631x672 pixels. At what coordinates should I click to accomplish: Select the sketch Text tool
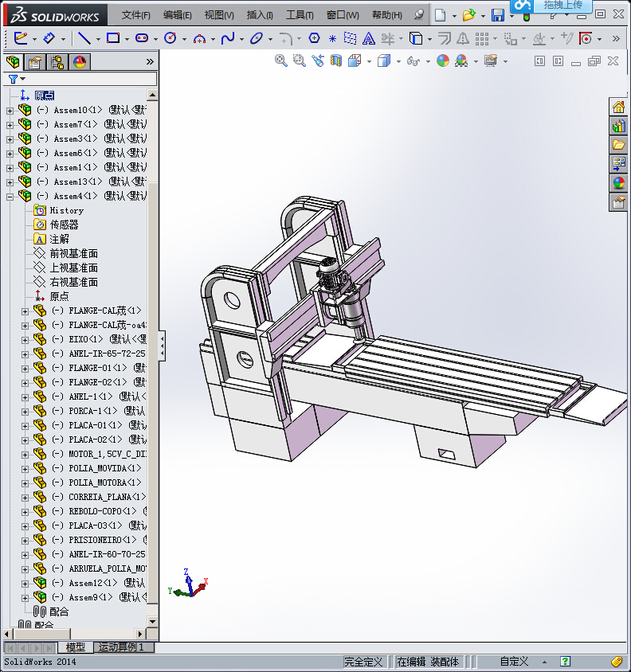tap(368, 38)
